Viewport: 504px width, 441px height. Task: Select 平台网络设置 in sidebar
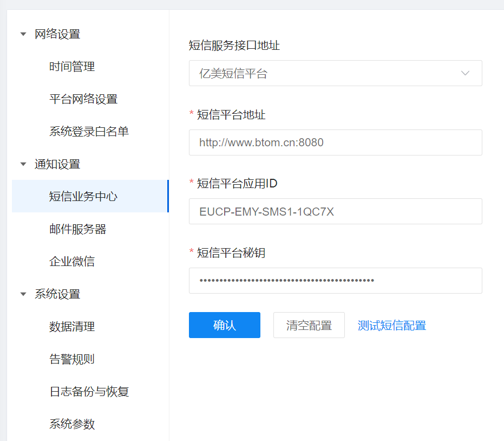tap(83, 99)
